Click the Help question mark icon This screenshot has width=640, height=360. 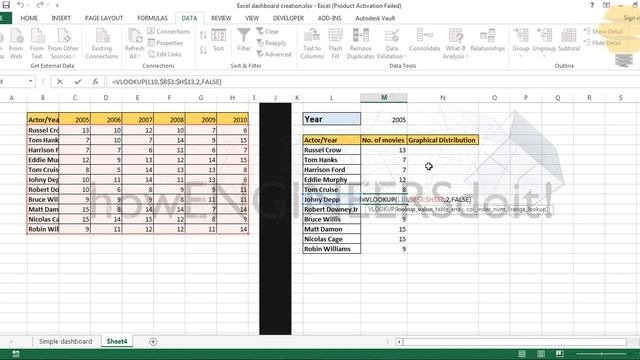[592, 5]
